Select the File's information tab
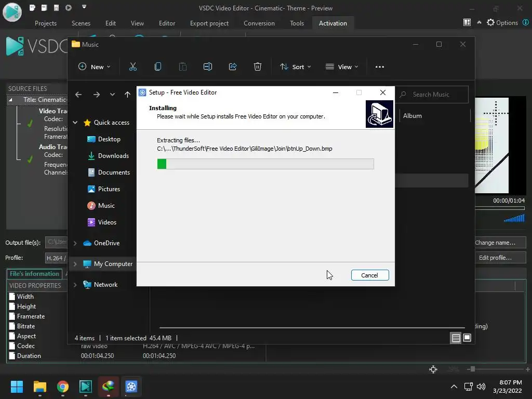Screen dimensions: 532x399 [x=34, y=274]
